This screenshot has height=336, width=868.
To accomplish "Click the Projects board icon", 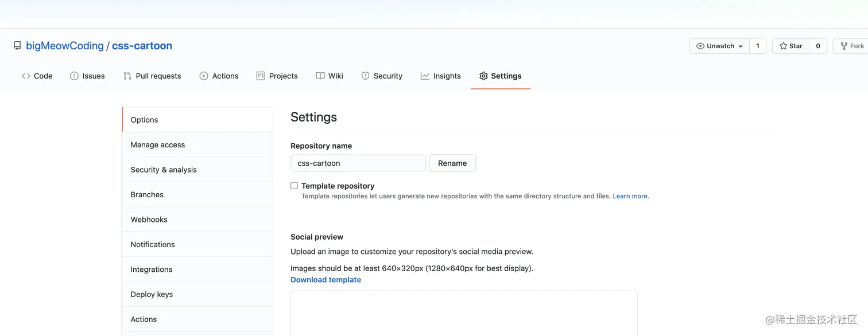I will (x=261, y=76).
